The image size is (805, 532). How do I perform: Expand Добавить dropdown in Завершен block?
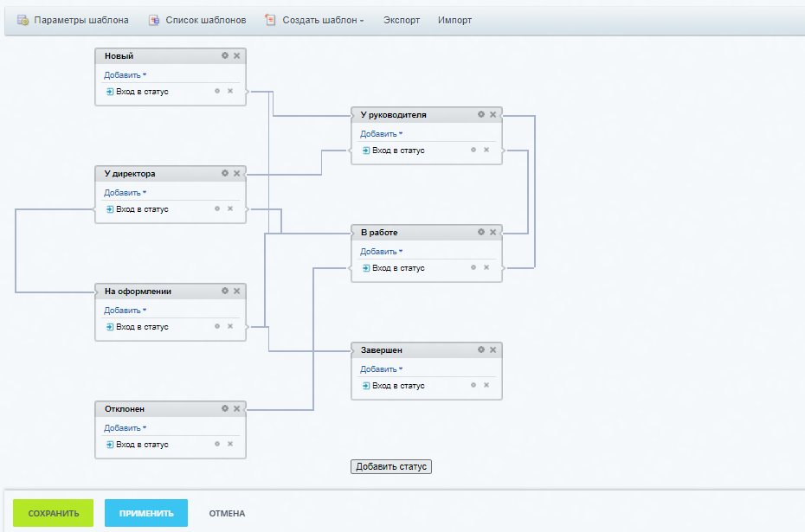382,369
